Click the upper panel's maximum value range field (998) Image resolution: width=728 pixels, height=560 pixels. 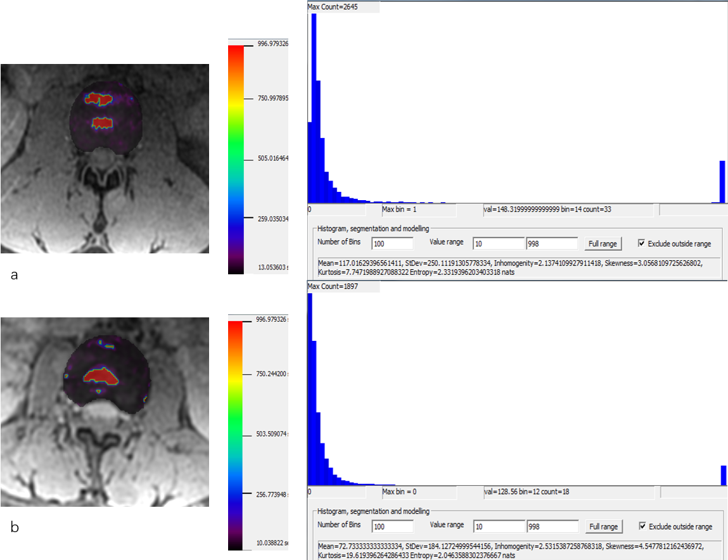(x=551, y=244)
